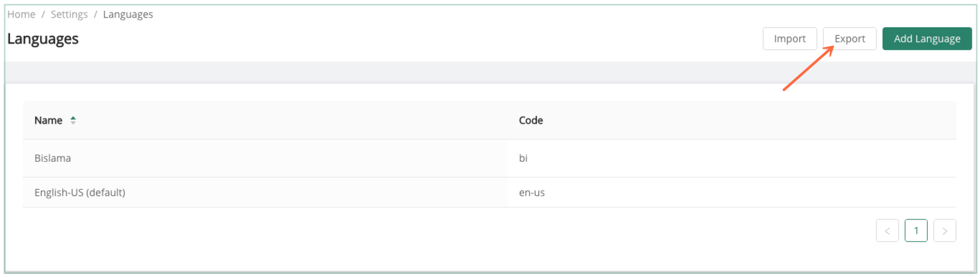Select page 1 in pagination

[916, 231]
